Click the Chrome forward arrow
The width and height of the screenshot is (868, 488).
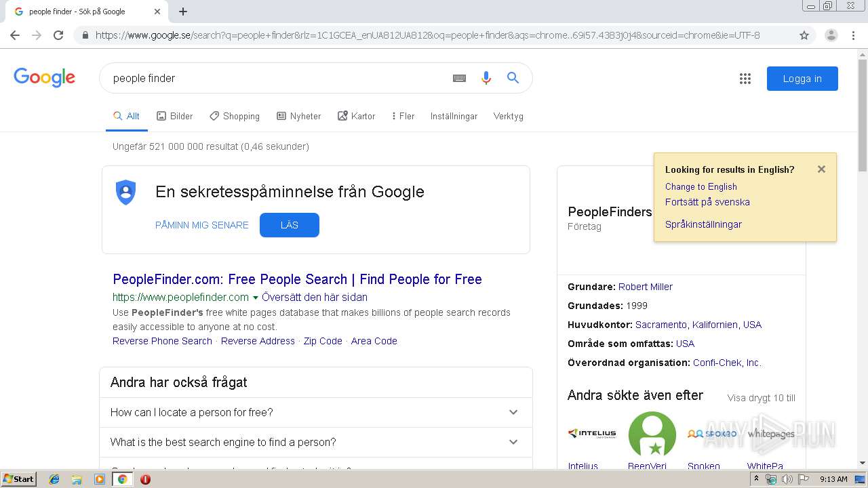coord(37,35)
